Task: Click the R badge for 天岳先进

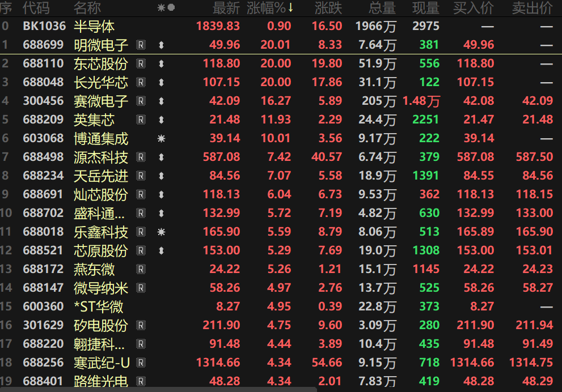Action: click(x=141, y=176)
